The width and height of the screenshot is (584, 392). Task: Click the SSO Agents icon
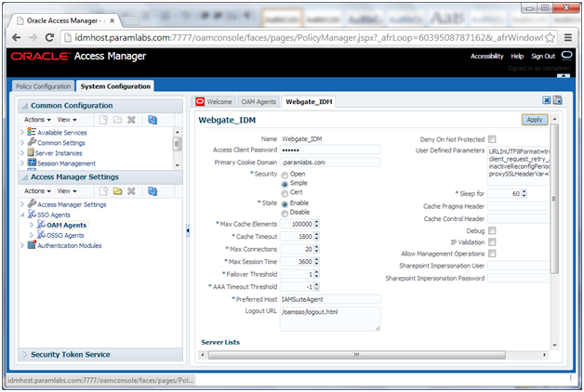pyautogui.click(x=32, y=215)
